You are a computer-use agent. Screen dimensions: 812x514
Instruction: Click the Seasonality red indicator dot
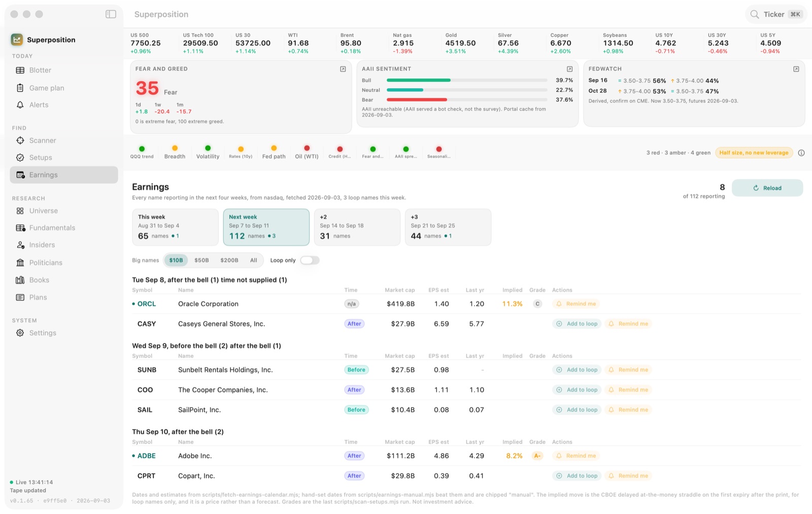click(x=439, y=149)
